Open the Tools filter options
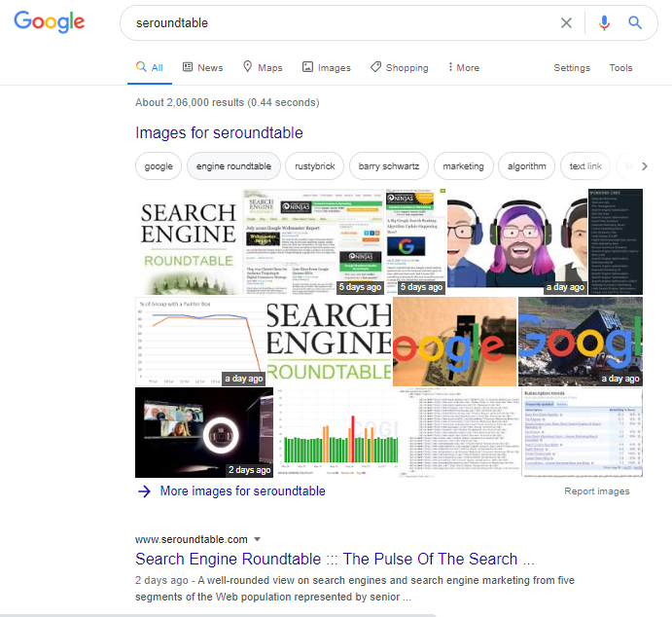This screenshot has width=672, height=617. coord(620,68)
